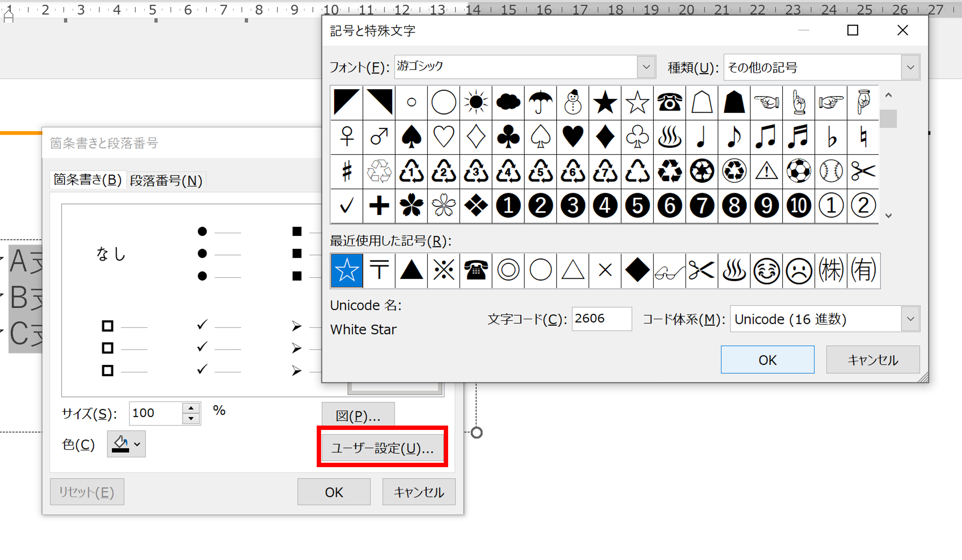
Task: Expand the 種類 (subset) dropdown
Action: pos(910,68)
